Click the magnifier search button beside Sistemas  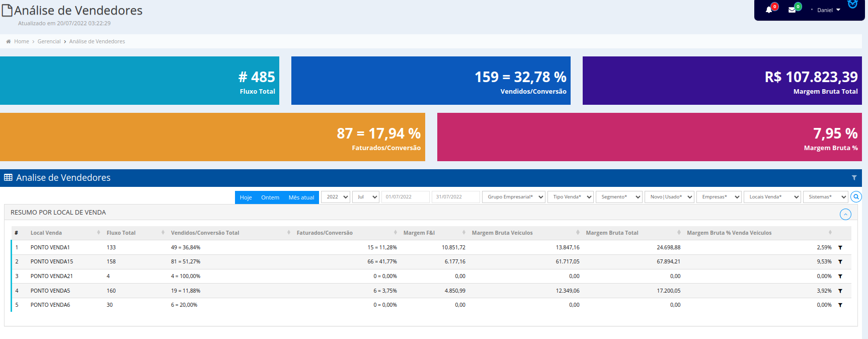point(856,197)
